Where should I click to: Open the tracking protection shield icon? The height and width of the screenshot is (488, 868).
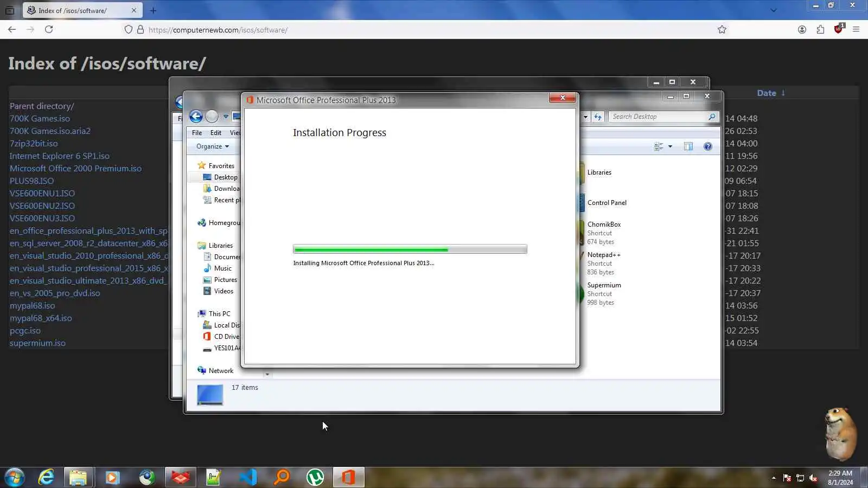click(129, 29)
